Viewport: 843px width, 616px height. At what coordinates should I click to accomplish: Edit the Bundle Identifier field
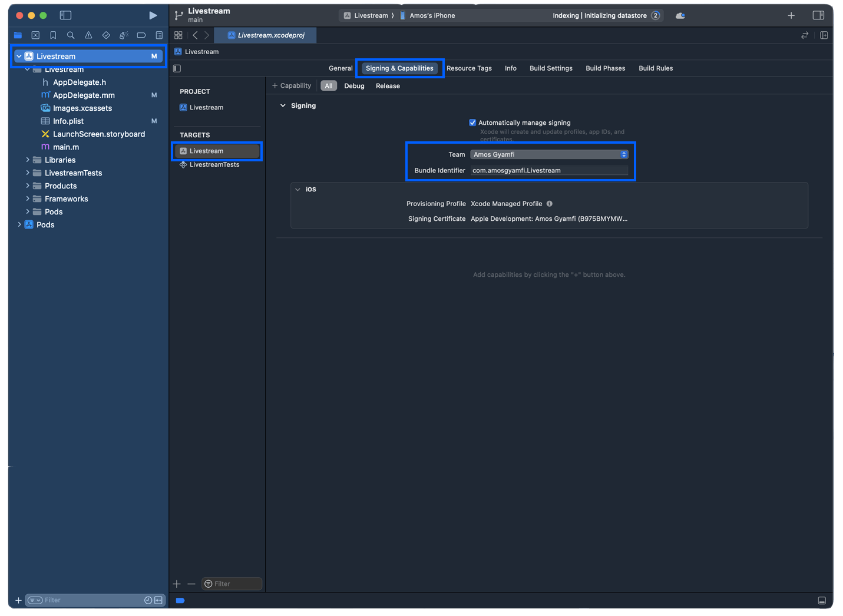pyautogui.click(x=549, y=171)
